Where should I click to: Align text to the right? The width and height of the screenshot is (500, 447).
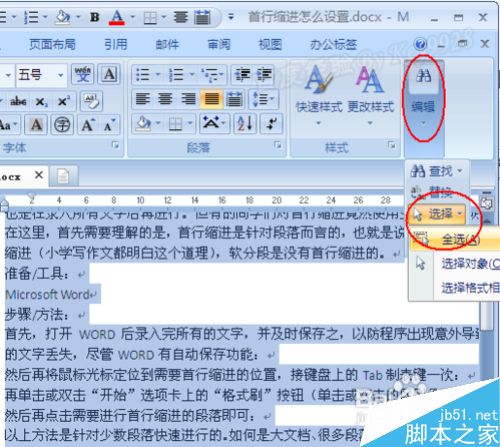pos(188,99)
